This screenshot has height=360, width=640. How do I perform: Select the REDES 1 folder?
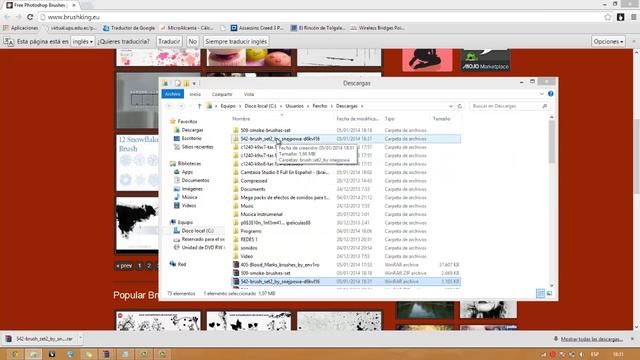346,240
